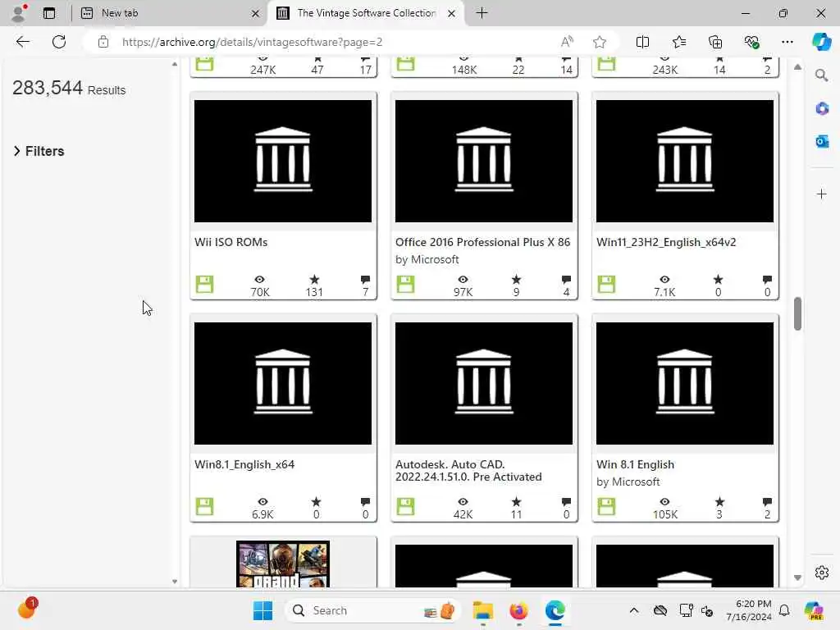Click left panel scroll up arrow

pos(175,64)
